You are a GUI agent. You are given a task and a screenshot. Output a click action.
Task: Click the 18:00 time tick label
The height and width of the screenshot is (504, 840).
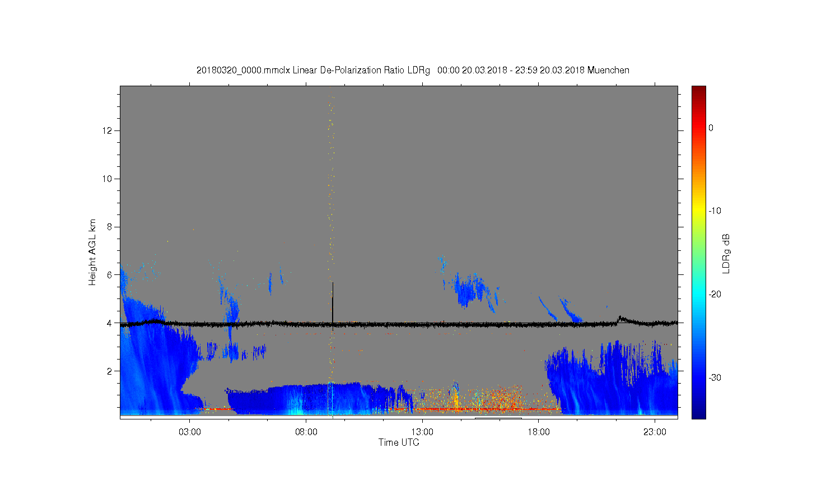[x=539, y=432]
